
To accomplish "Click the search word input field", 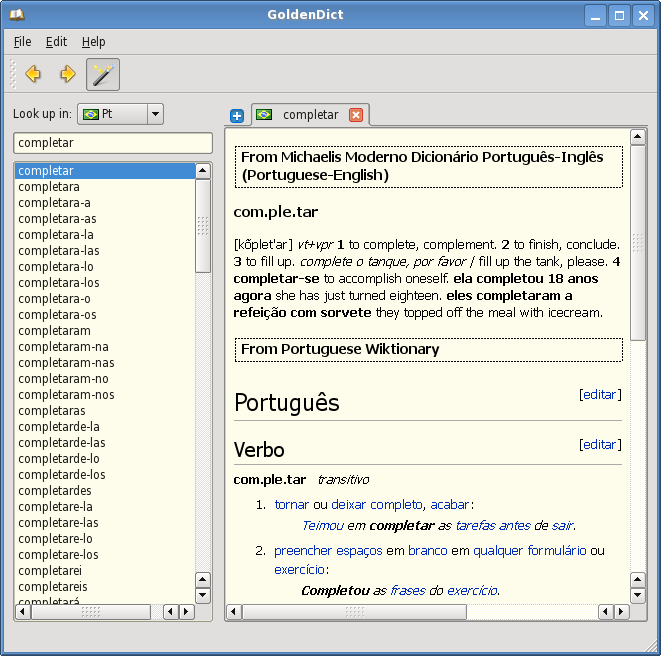I will pyautogui.click(x=112, y=143).
